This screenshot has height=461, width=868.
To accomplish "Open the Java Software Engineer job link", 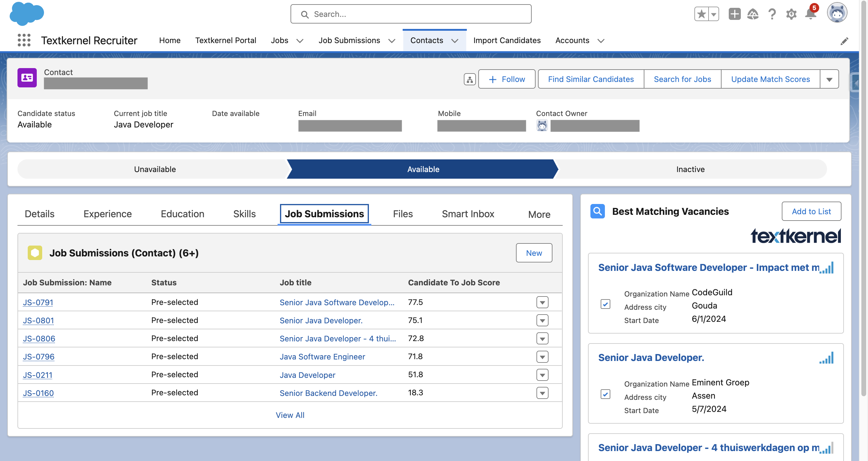I will [322, 356].
